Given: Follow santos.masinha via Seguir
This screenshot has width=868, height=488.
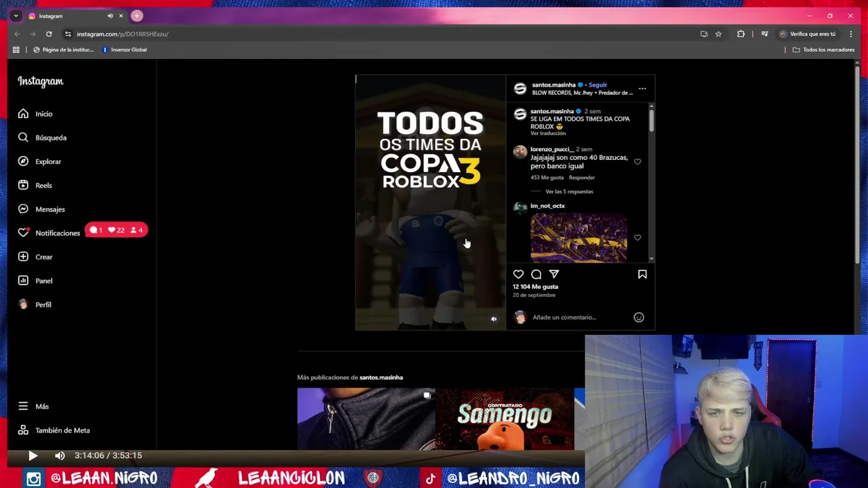Looking at the screenshot, I should (x=597, y=85).
